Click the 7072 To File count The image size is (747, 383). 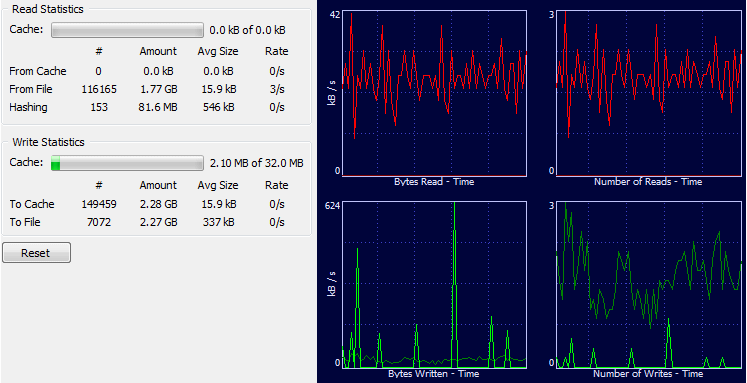99,222
